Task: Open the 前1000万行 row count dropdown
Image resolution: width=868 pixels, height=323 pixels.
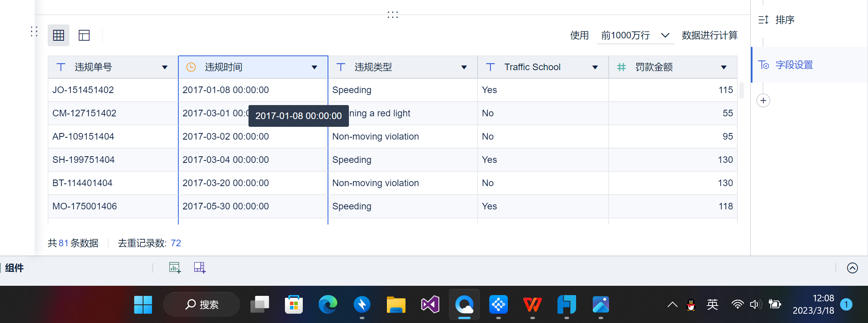Action: coord(635,35)
